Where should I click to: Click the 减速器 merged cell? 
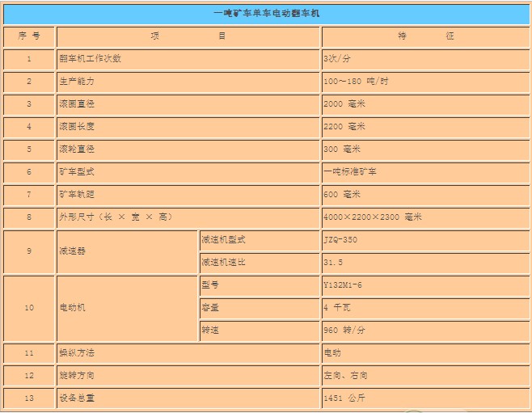[x=127, y=251]
